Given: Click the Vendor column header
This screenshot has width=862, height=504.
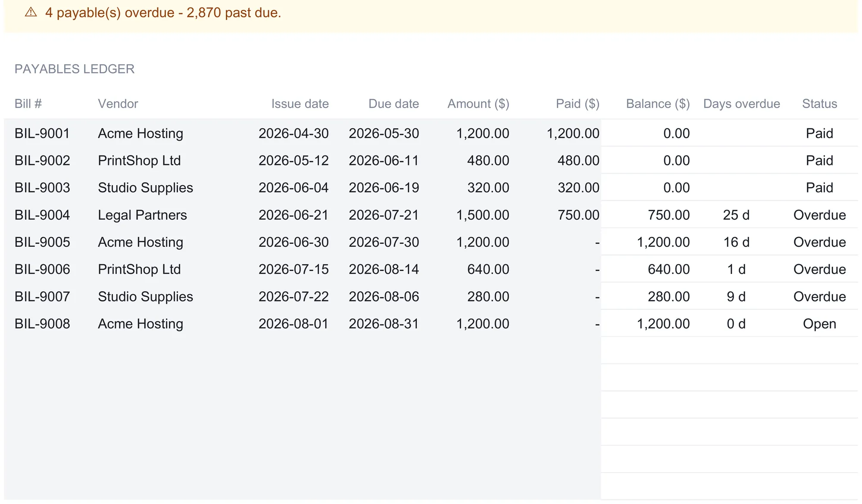Looking at the screenshot, I should 118,104.
